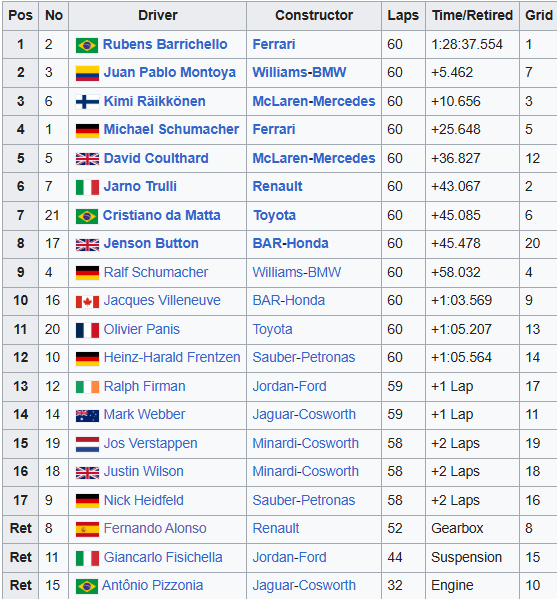Open Minardi-Cosworth link in Verstappen's row
This screenshot has width=557, height=599.
tap(306, 444)
